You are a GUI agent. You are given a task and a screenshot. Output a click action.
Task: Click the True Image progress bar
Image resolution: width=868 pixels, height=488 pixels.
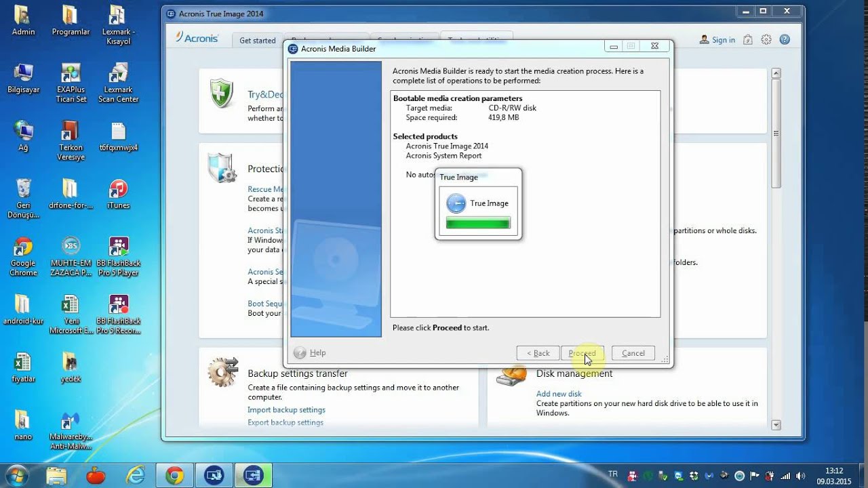click(x=478, y=223)
